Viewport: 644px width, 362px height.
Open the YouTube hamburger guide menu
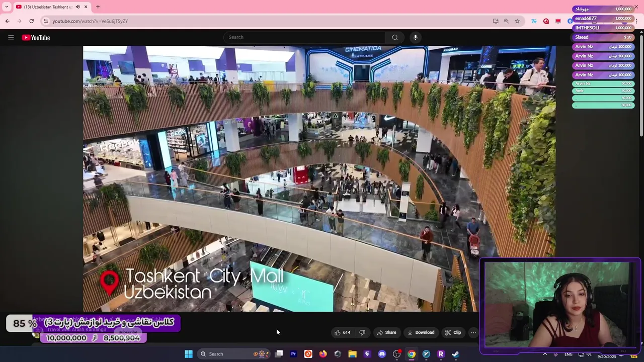click(x=11, y=37)
